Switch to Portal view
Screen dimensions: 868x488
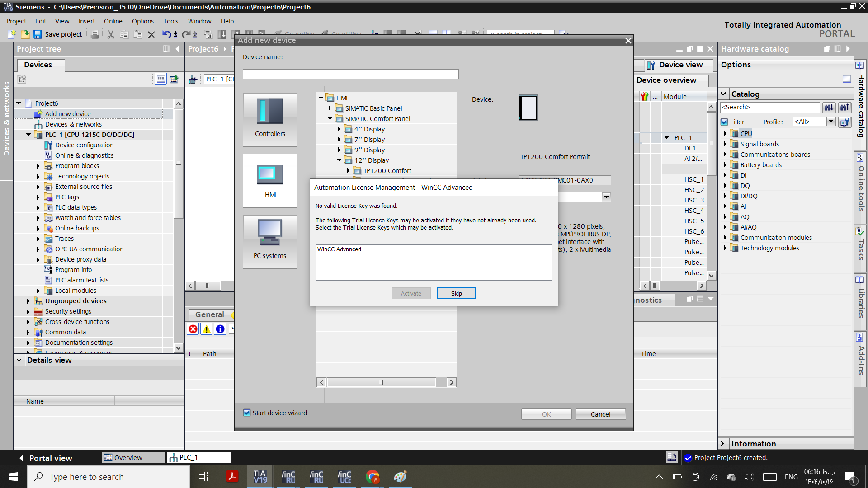click(x=46, y=458)
